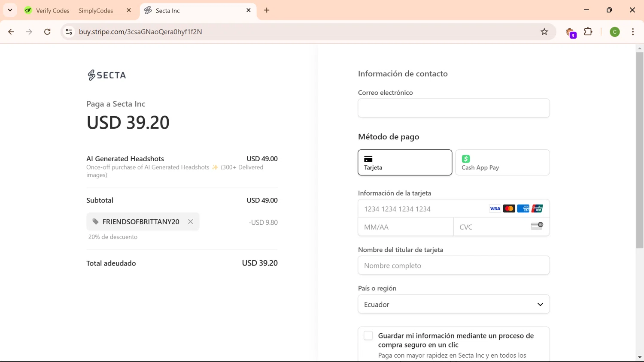
Task: Click the Visa card logo
Action: coord(495,209)
